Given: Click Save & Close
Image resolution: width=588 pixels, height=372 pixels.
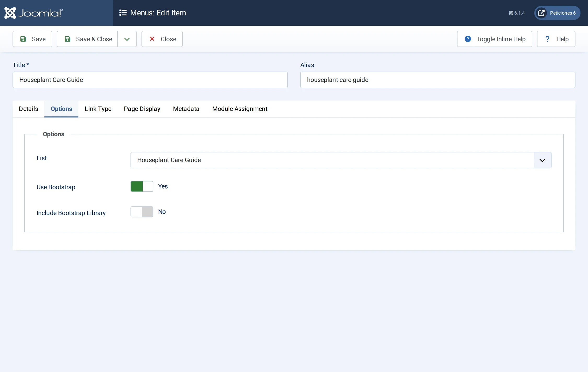Looking at the screenshot, I should coord(87,39).
